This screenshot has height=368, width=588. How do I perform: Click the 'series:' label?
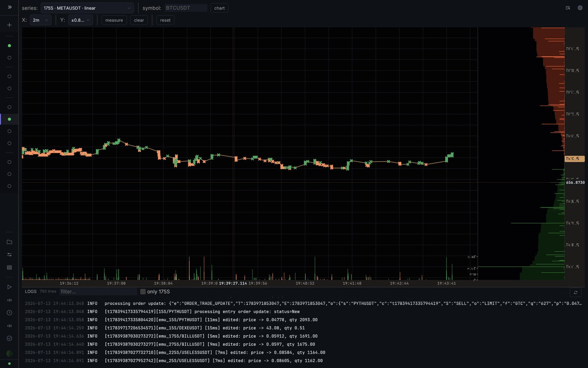30,8
